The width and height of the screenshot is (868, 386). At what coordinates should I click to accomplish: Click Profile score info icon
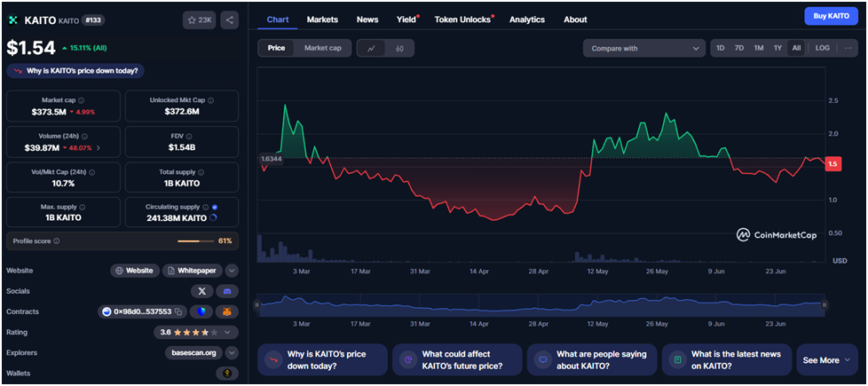(x=57, y=241)
